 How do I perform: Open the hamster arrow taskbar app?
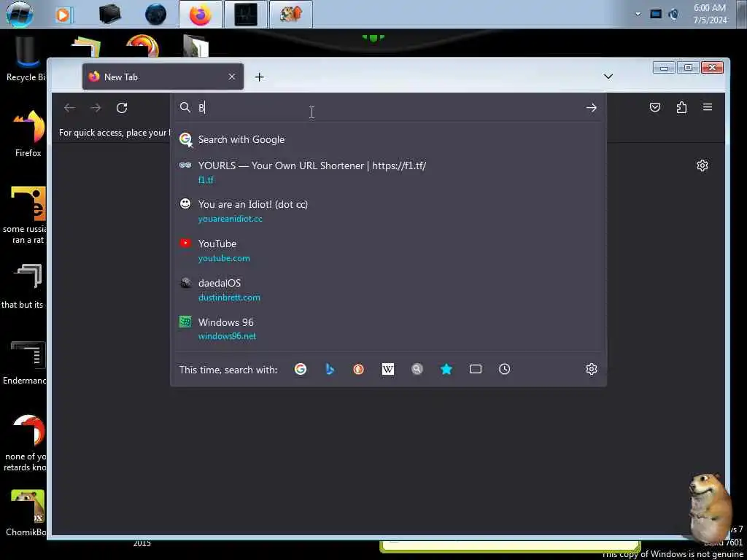(x=291, y=15)
